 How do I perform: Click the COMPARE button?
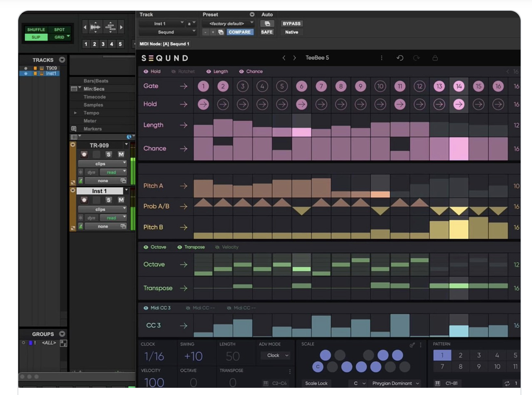point(240,32)
